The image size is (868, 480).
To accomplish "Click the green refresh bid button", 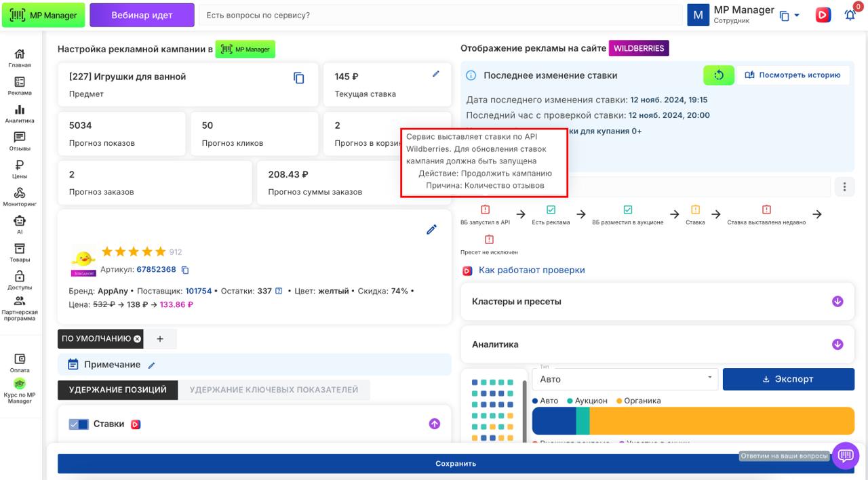I will pyautogui.click(x=719, y=75).
